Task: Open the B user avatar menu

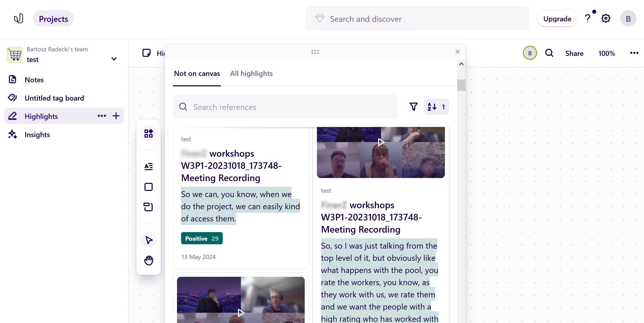Action: [628, 19]
